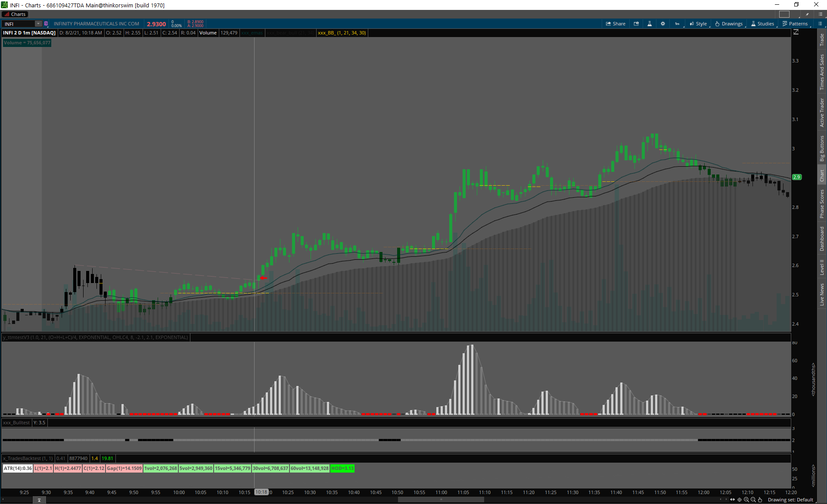Click the expand horizontal arrows icon
The width and height of the screenshot is (827, 504).
pyautogui.click(x=733, y=500)
